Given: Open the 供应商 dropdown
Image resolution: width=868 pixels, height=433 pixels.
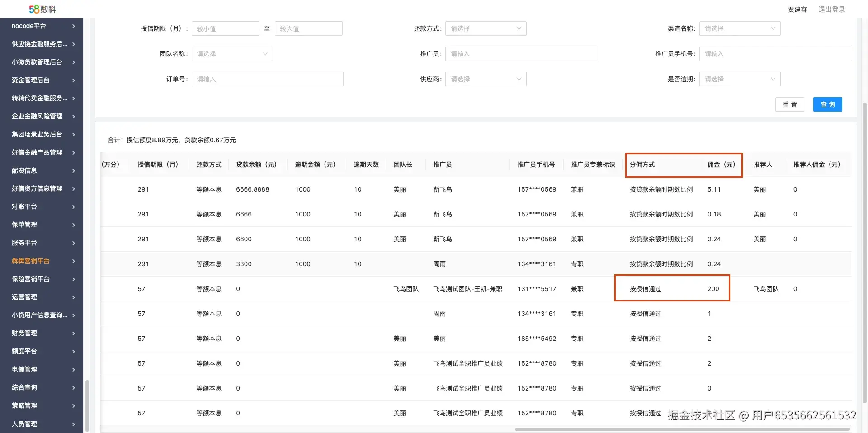Looking at the screenshot, I should (486, 79).
